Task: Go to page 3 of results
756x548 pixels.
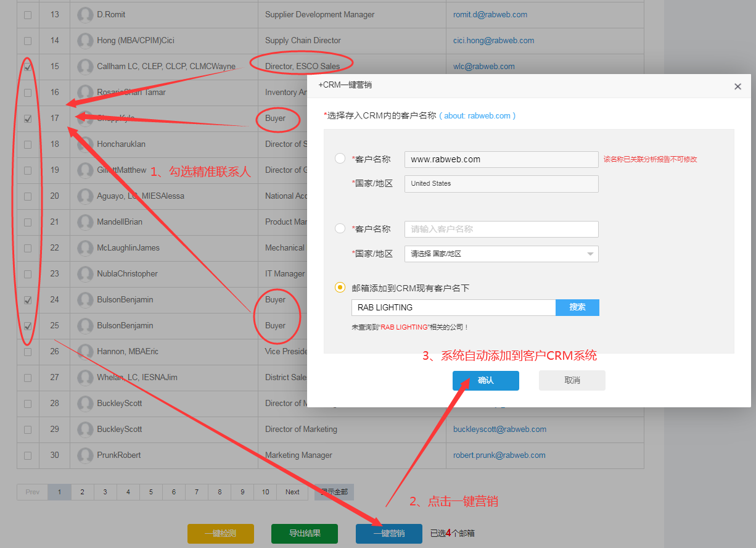Action: (x=105, y=492)
